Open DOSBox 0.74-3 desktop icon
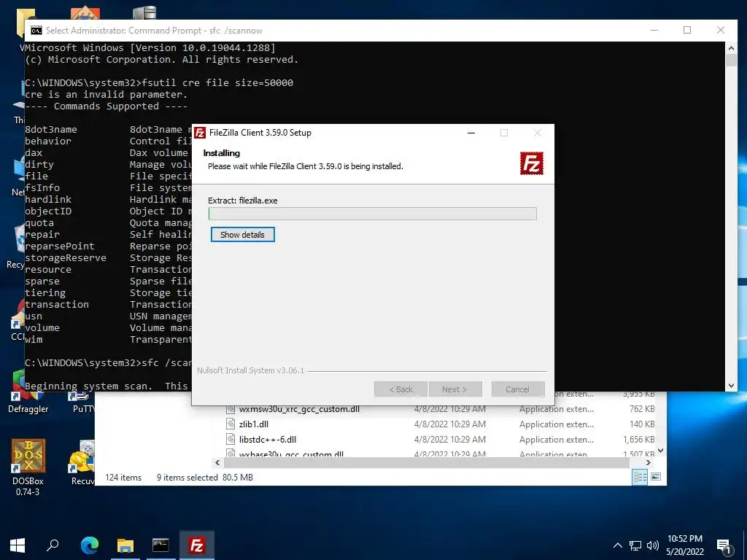747x560 pixels. [x=28, y=467]
